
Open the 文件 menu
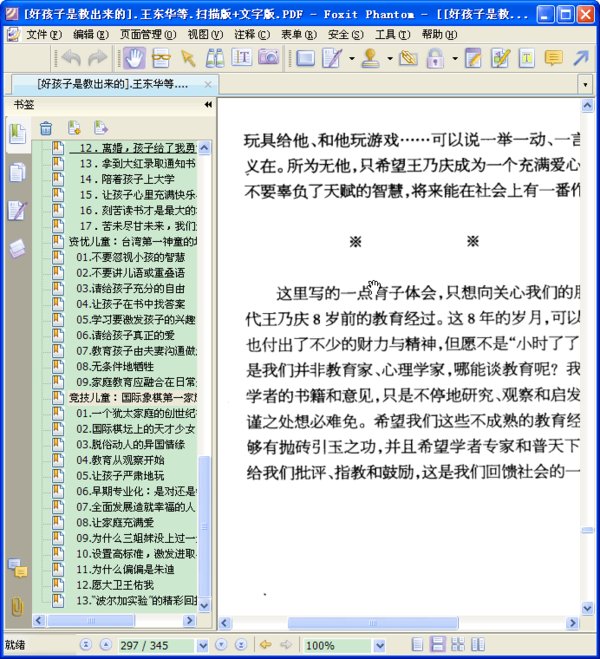tap(44, 34)
